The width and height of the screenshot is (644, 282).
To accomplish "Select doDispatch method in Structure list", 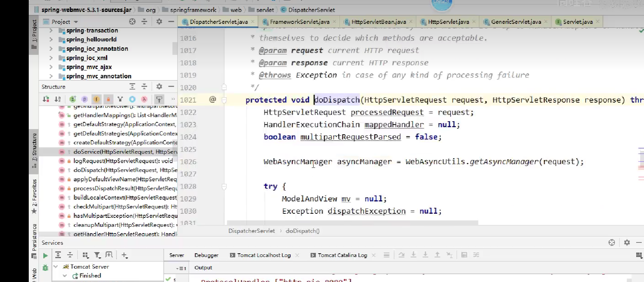I will point(108,170).
